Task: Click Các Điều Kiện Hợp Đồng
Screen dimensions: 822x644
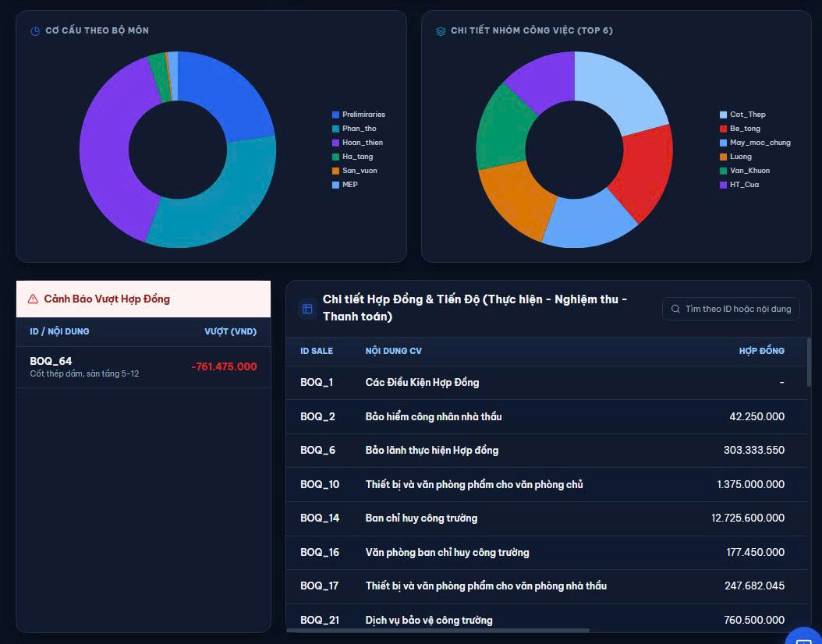Action: pos(422,383)
